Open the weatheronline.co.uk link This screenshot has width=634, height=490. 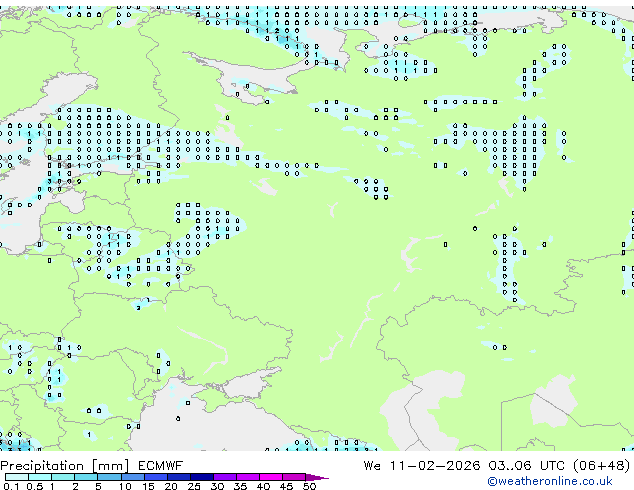tap(550, 481)
